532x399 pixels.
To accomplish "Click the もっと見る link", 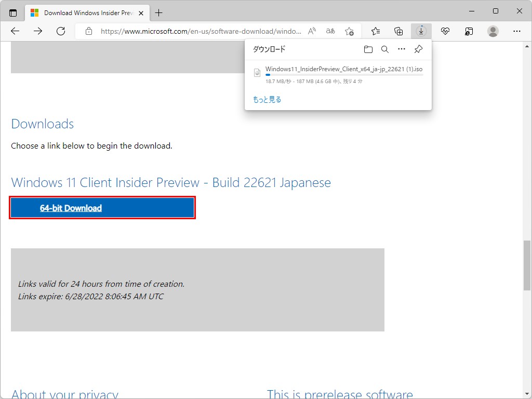I will click(267, 99).
